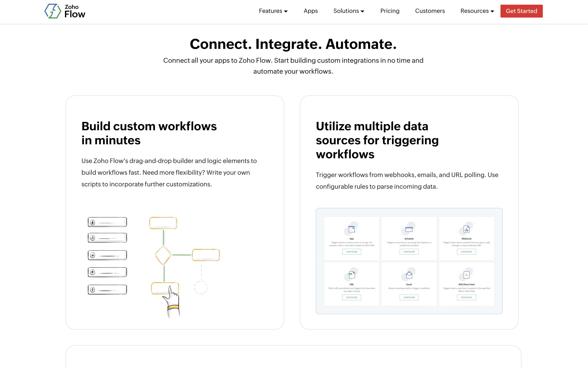The height and width of the screenshot is (368, 588).
Task: Click the 'Email' trigger label
Action: click(x=409, y=284)
